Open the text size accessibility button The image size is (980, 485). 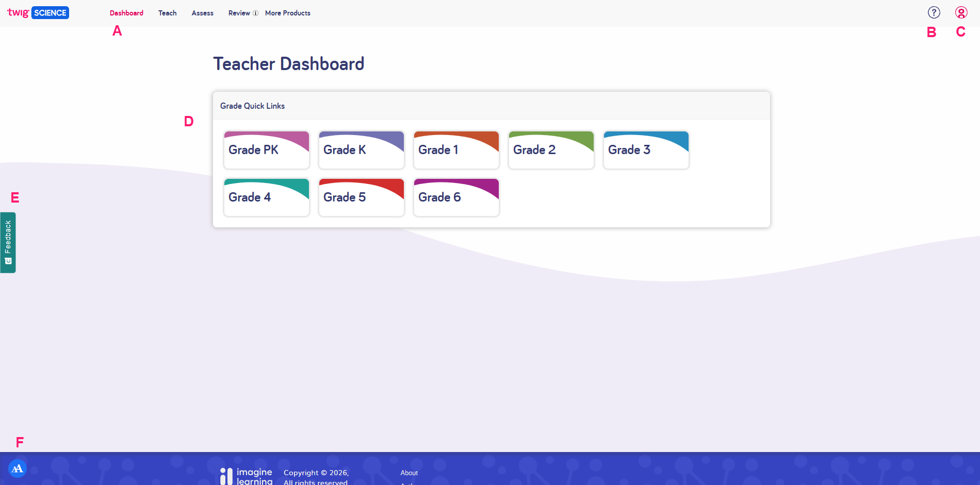(18, 469)
